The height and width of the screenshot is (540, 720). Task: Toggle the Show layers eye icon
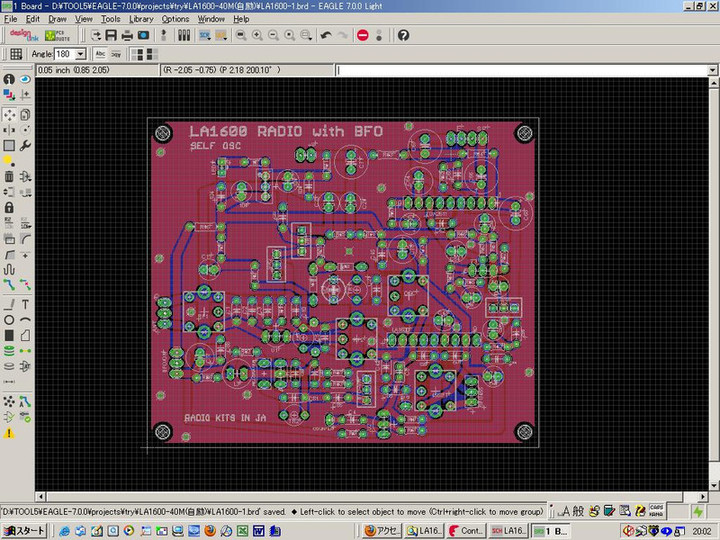click(x=25, y=79)
